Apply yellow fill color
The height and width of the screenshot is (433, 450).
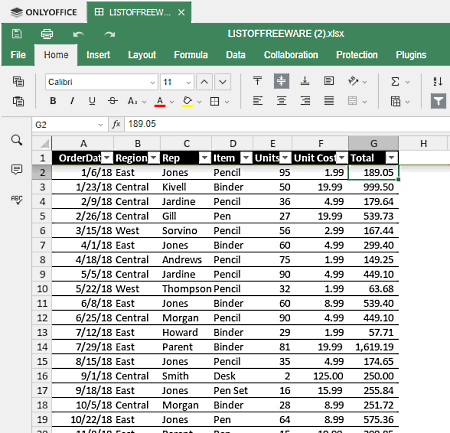[188, 101]
